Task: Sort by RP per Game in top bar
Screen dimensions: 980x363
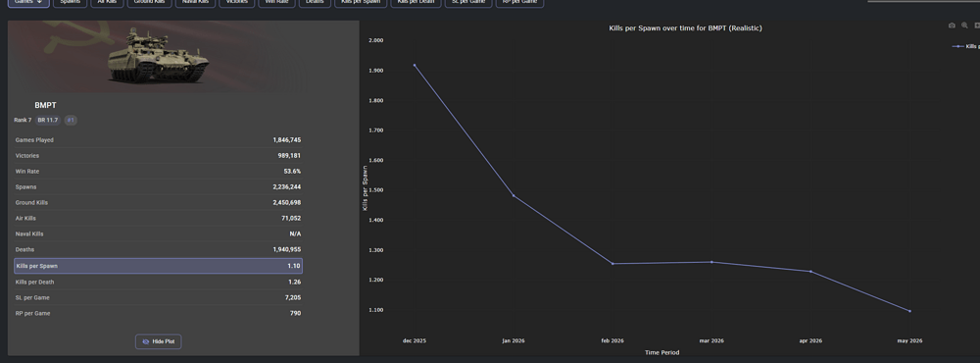Action: point(519,2)
